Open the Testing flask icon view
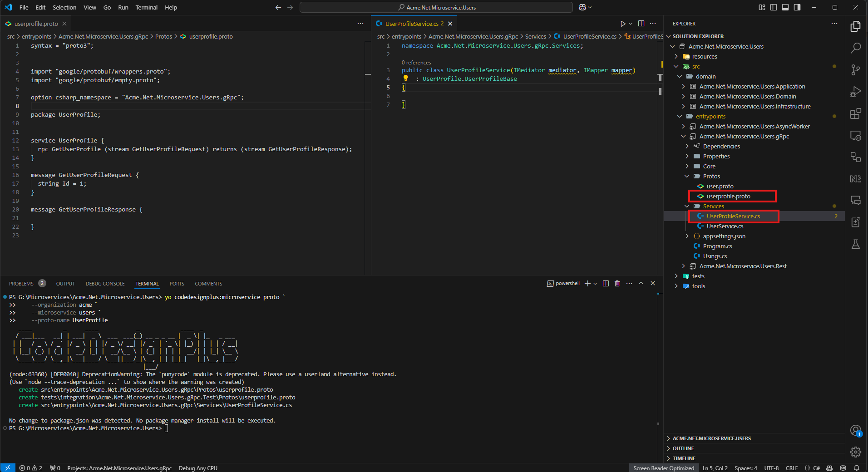This screenshot has height=472, width=868. [x=856, y=244]
